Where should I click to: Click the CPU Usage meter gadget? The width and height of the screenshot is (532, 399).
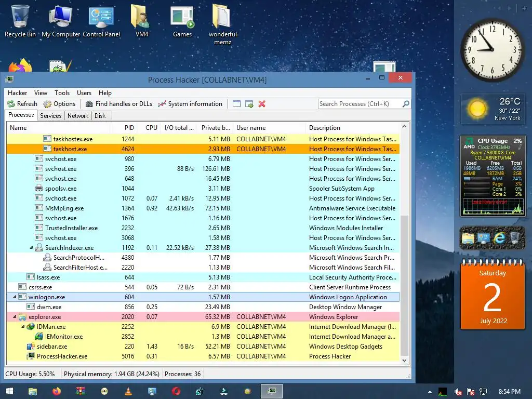493,176
